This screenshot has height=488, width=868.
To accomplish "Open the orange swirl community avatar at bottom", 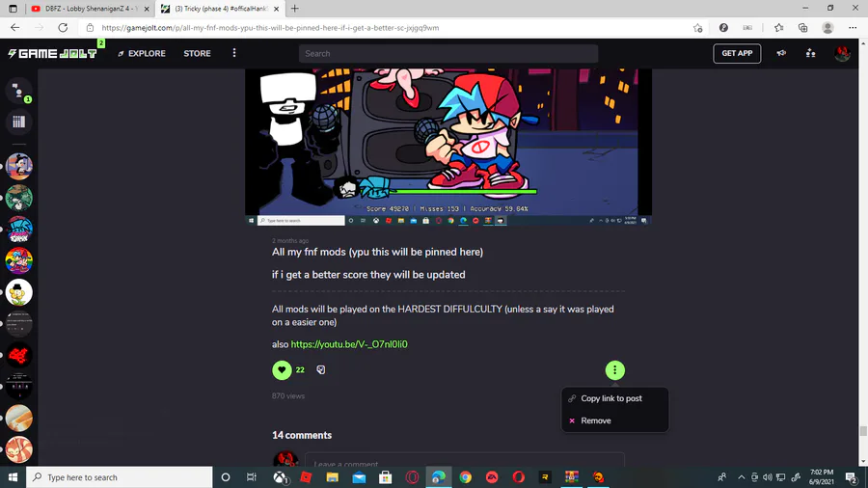I will (x=19, y=449).
